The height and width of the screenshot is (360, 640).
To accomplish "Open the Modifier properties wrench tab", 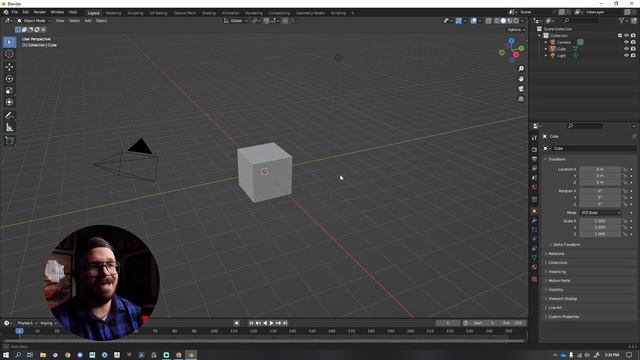I will point(534,220).
